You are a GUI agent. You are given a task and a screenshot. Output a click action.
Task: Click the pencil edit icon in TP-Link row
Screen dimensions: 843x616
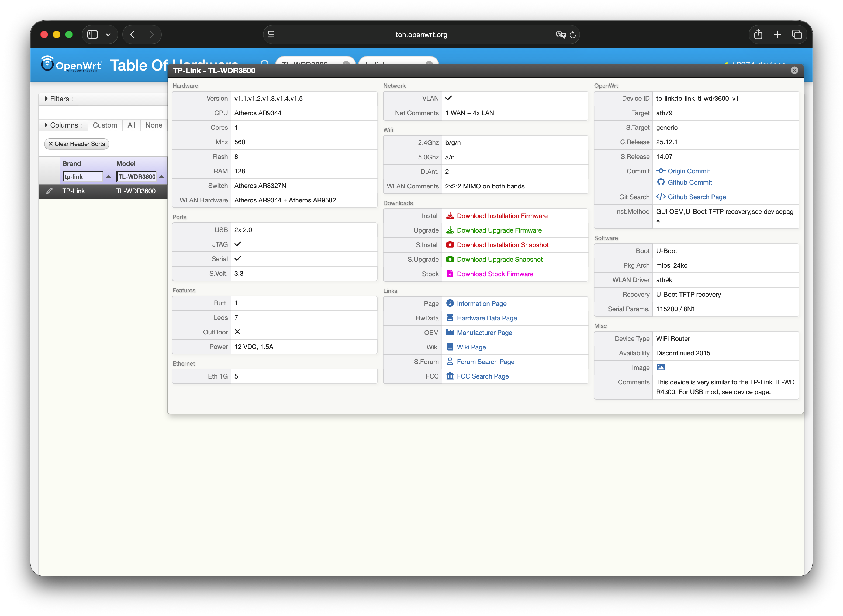[x=49, y=191]
